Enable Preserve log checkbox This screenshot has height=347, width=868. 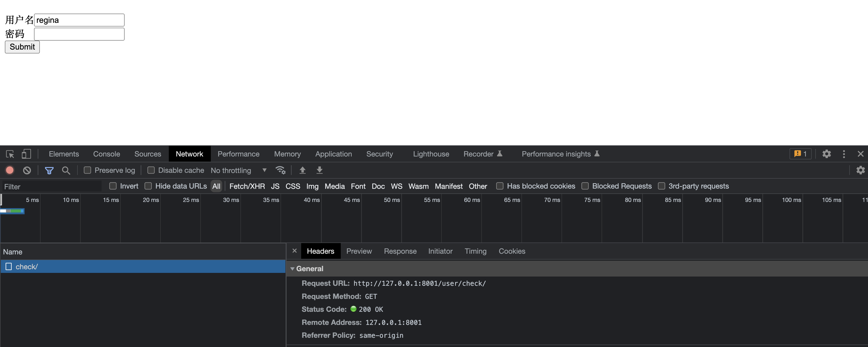coord(87,170)
